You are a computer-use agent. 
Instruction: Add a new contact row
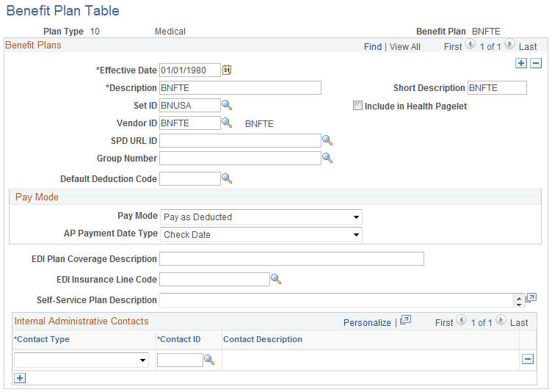[x=20, y=378]
